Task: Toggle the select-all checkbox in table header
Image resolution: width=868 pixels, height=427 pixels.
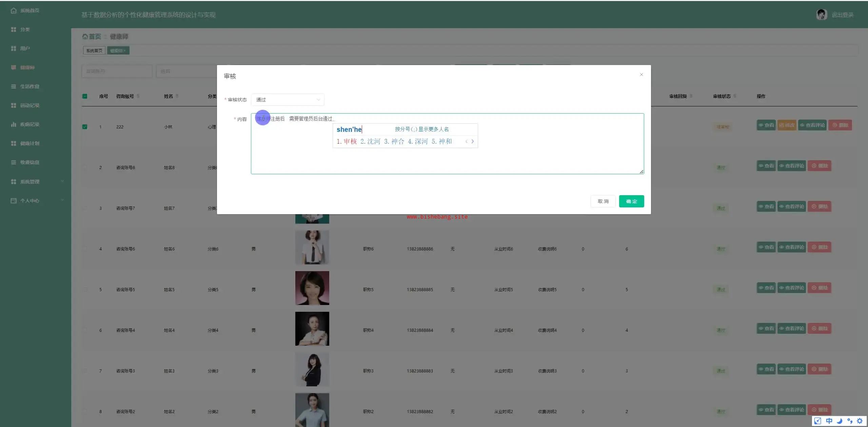Action: click(85, 96)
